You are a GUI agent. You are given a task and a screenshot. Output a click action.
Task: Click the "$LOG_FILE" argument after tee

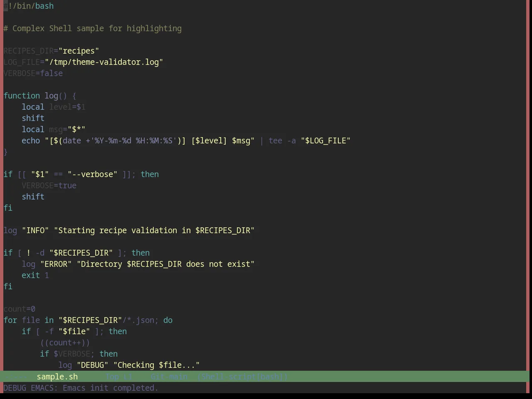[325, 141]
